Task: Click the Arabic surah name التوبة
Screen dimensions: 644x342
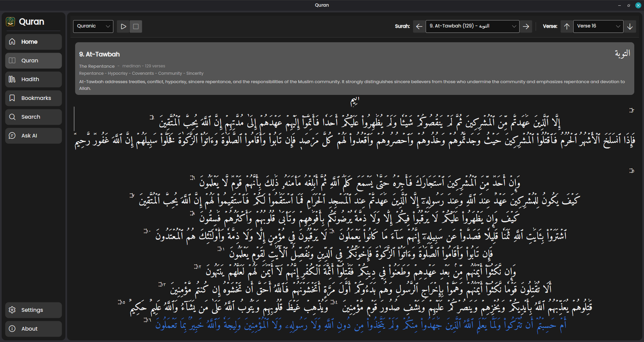Action: pos(622,54)
